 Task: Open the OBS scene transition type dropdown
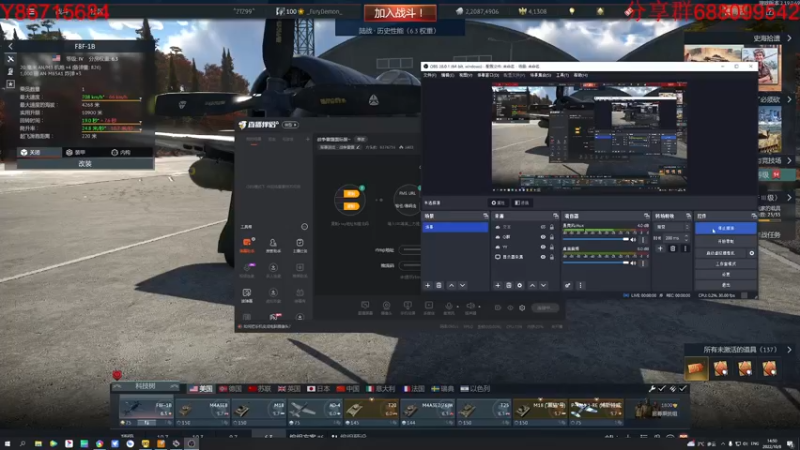coord(672,227)
